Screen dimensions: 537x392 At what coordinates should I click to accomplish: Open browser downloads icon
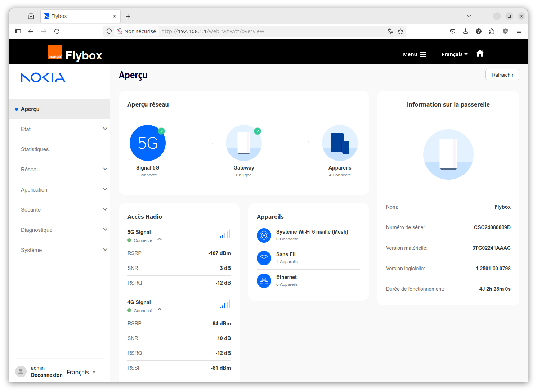tap(466, 31)
